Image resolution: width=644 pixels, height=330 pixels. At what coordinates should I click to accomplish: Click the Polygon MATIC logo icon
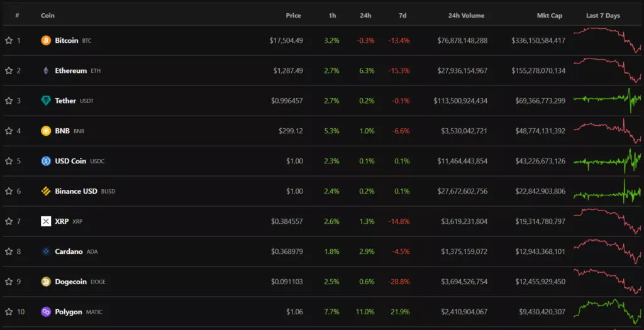click(46, 312)
